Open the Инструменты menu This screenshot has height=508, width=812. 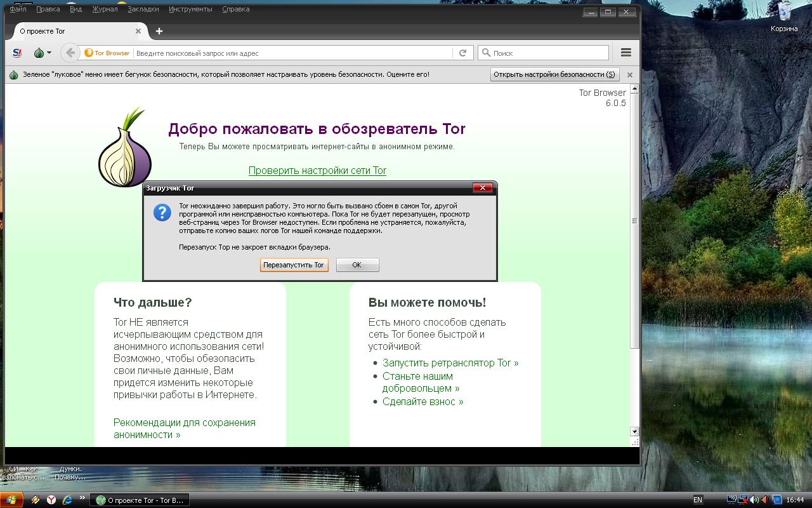[x=190, y=9]
